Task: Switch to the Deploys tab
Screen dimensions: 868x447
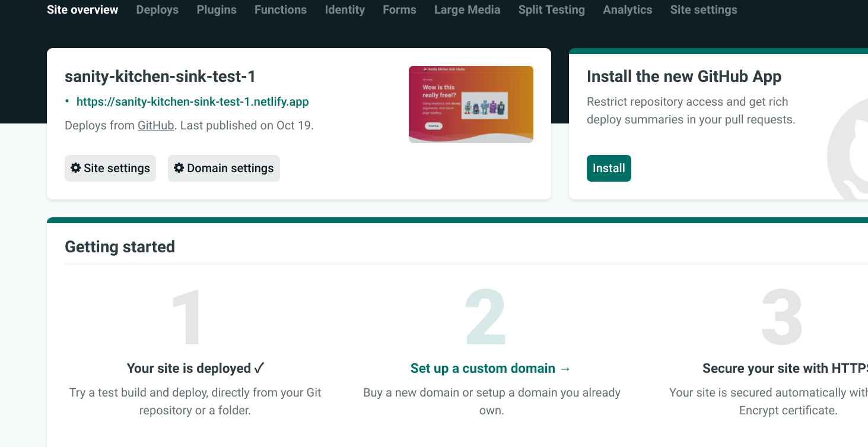Action: click(157, 9)
